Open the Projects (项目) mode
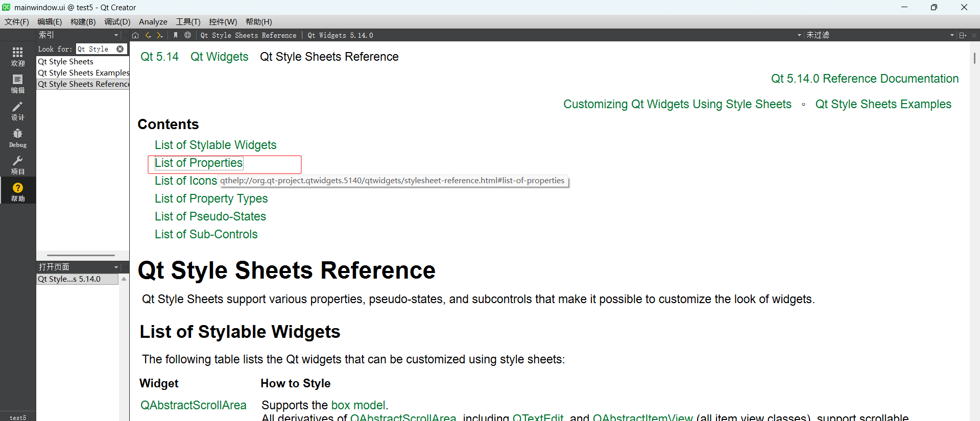The height and width of the screenshot is (421, 980). (x=18, y=164)
